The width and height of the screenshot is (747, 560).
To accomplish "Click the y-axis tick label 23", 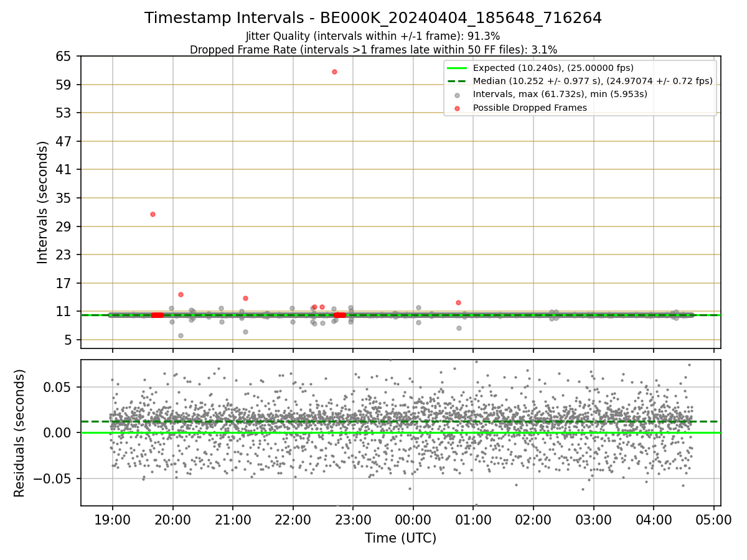I will click(64, 254).
